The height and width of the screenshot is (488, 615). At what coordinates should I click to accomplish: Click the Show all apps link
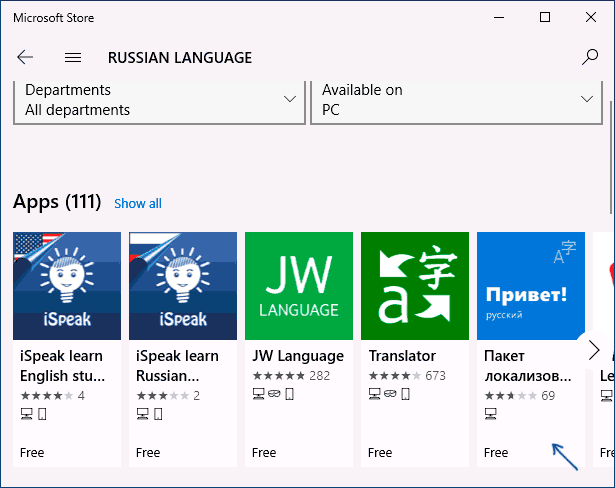[138, 204]
